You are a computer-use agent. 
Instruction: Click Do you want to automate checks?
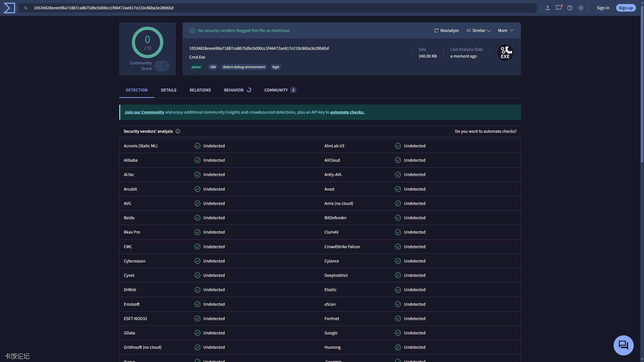click(486, 131)
